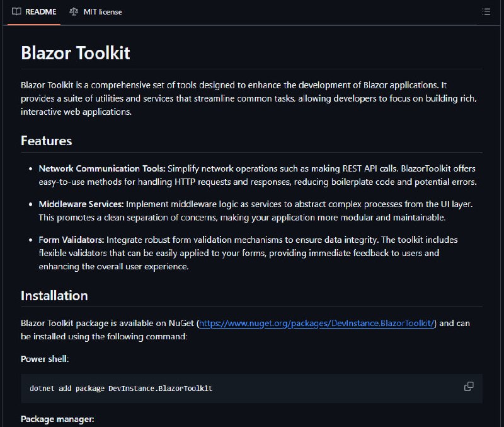Click the Middleware Services description text
The width and height of the screenshot is (504, 427).
coord(256,211)
